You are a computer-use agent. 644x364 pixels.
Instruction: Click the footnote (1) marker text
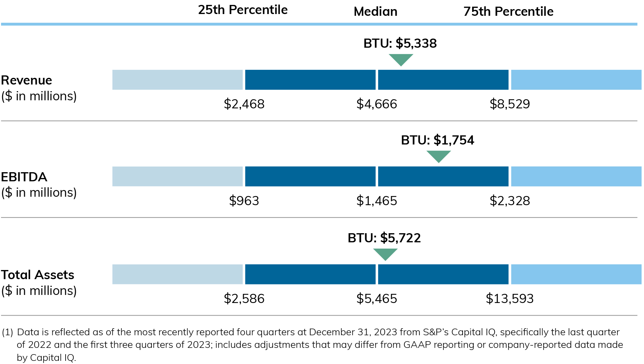(7, 332)
